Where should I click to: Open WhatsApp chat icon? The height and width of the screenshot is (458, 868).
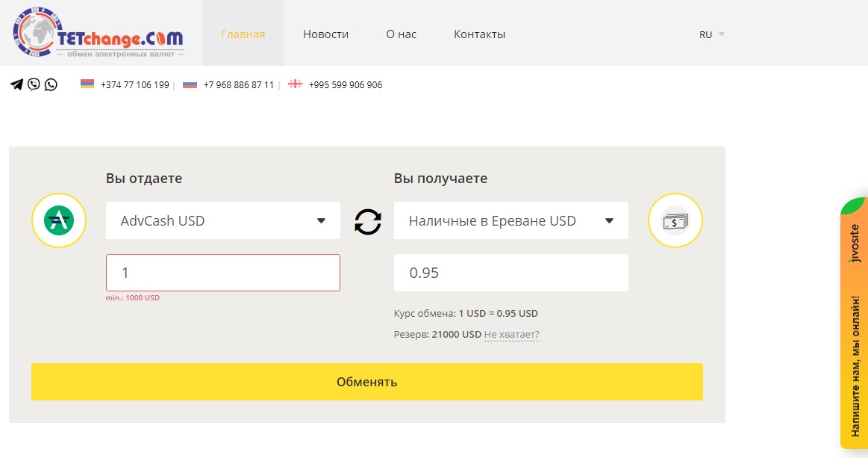(51, 84)
